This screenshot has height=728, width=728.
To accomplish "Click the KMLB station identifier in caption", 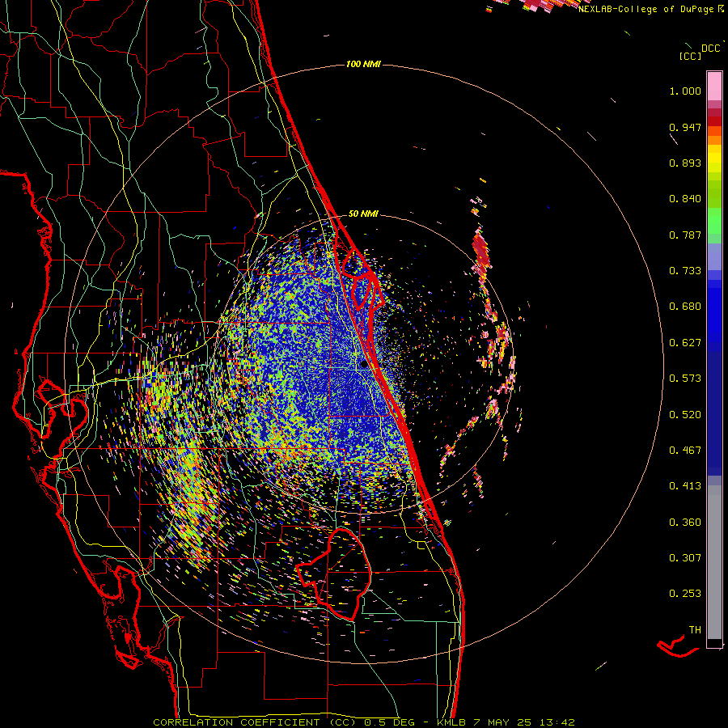I will [x=451, y=722].
